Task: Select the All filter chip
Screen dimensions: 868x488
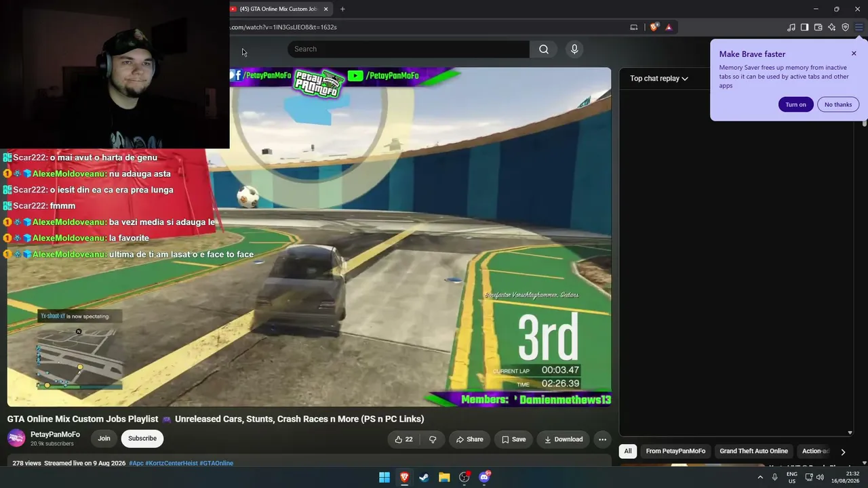Action: click(x=628, y=451)
